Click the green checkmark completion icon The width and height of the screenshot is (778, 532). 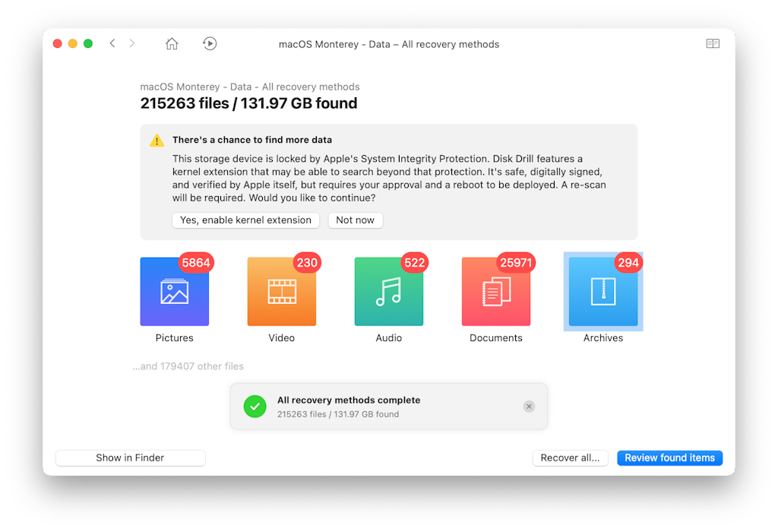click(x=255, y=407)
